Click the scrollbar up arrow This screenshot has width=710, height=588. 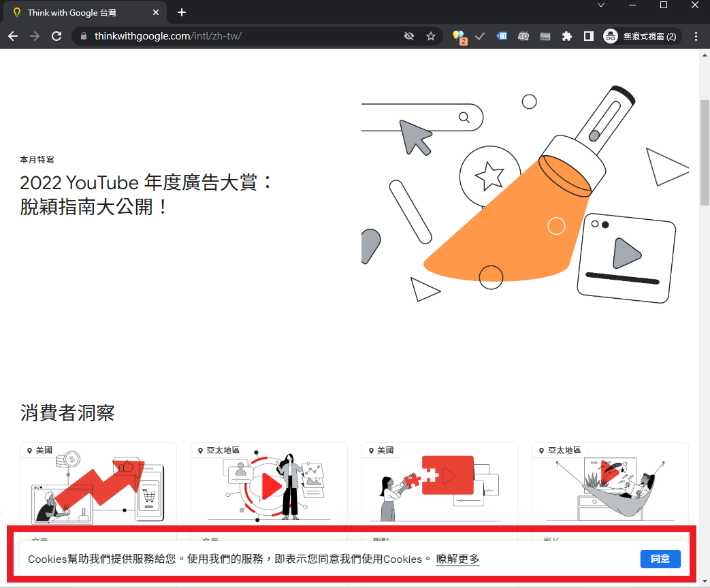click(705, 54)
